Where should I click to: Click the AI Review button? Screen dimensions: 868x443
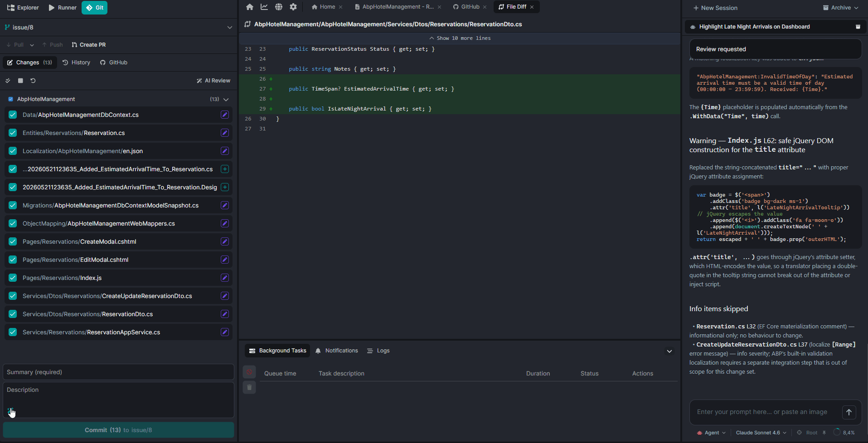coord(213,81)
